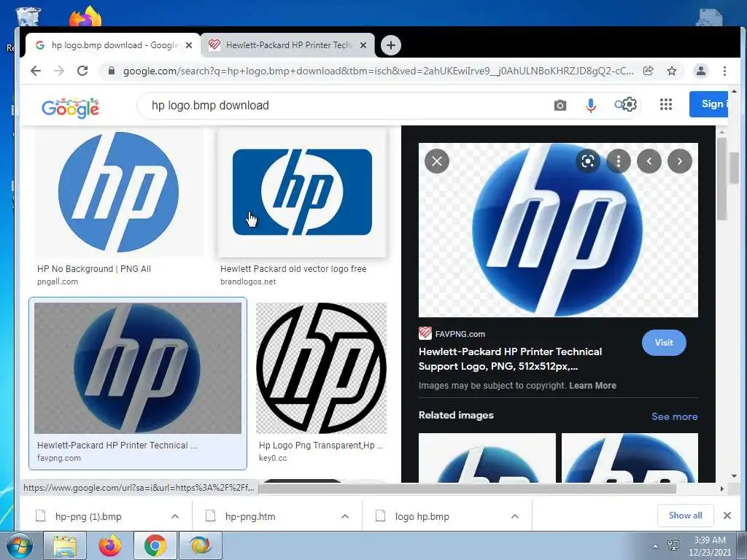The width and height of the screenshot is (747, 560).
Task: Select the Hp Logo Png Transparent thumbnail
Action: [321, 368]
